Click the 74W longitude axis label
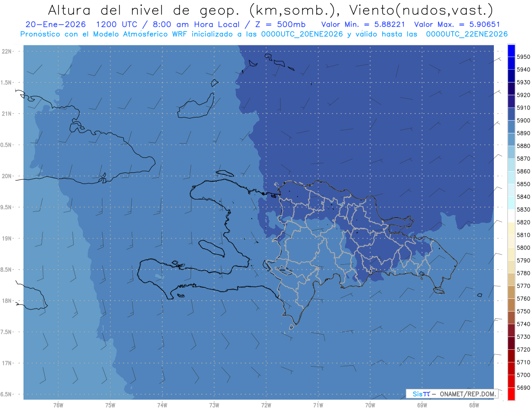The width and height of the screenshot is (532, 411). tap(162, 405)
